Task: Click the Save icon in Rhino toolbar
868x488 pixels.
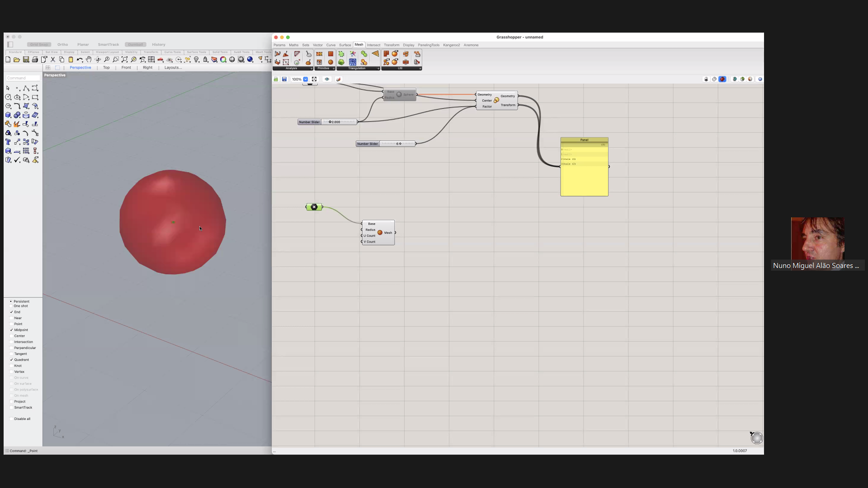Action: [x=26, y=60]
